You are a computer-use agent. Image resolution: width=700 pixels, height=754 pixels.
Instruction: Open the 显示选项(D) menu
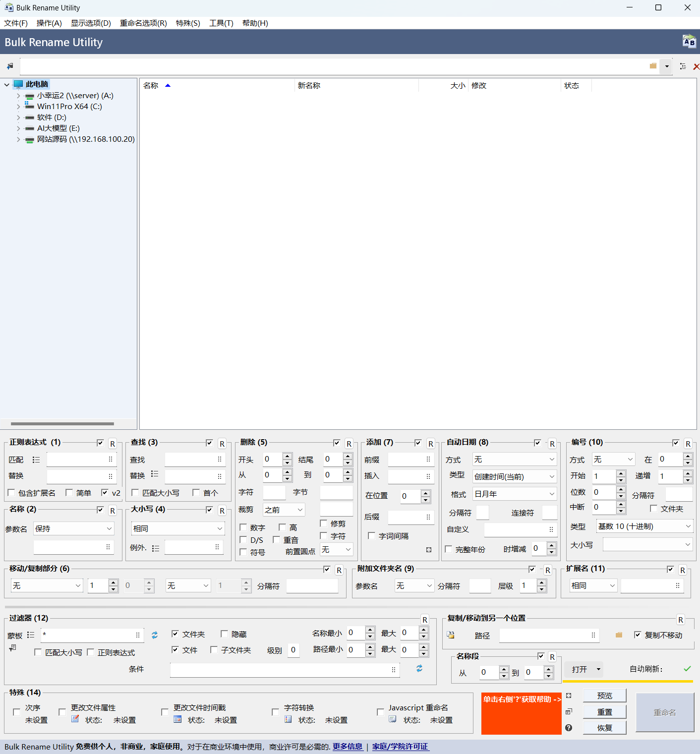pos(91,23)
